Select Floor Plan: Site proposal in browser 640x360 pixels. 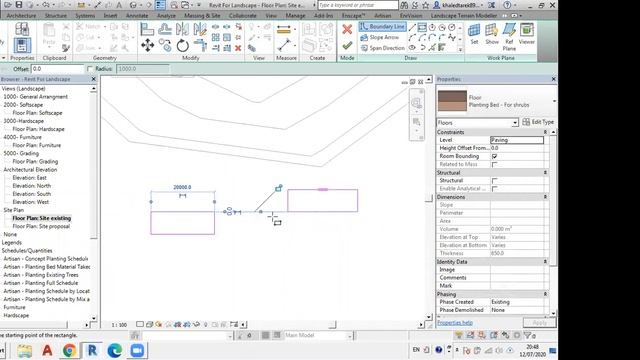pyautogui.click(x=41, y=226)
